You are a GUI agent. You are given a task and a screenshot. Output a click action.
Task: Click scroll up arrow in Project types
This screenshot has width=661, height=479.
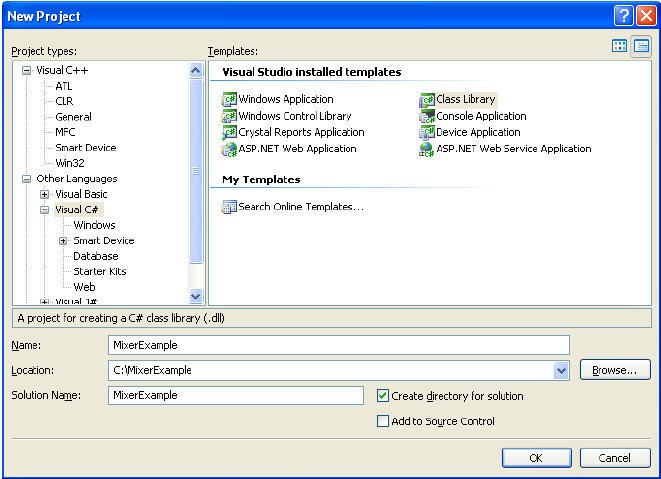pos(196,71)
